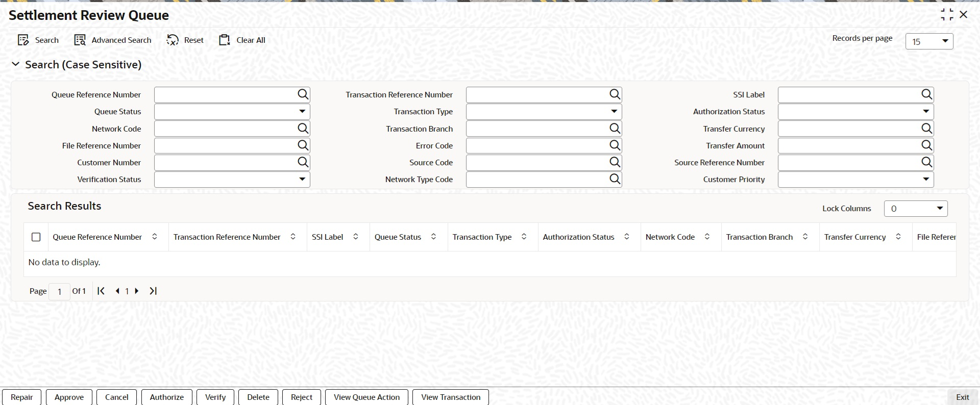Sort by Transaction Reference Number column
This screenshot has height=405, width=980.
(293, 237)
